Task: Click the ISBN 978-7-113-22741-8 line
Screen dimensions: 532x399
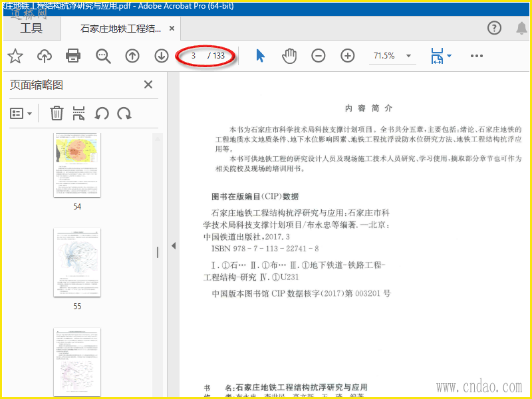Action: point(265,249)
